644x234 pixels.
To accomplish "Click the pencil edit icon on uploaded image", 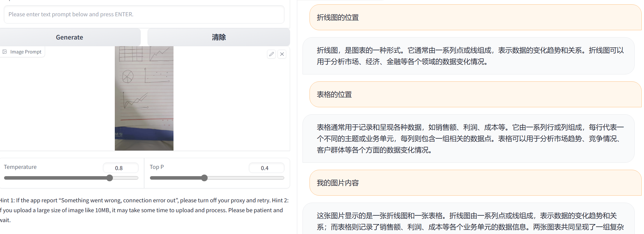I will click(x=271, y=54).
